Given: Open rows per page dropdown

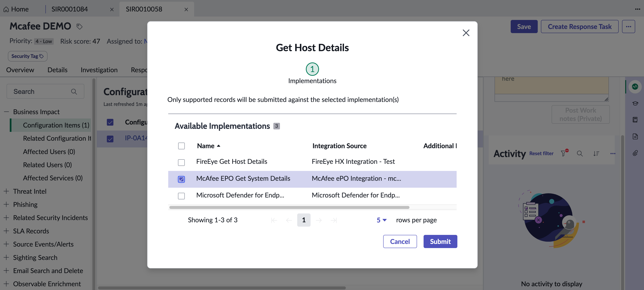Looking at the screenshot, I should 382,220.
